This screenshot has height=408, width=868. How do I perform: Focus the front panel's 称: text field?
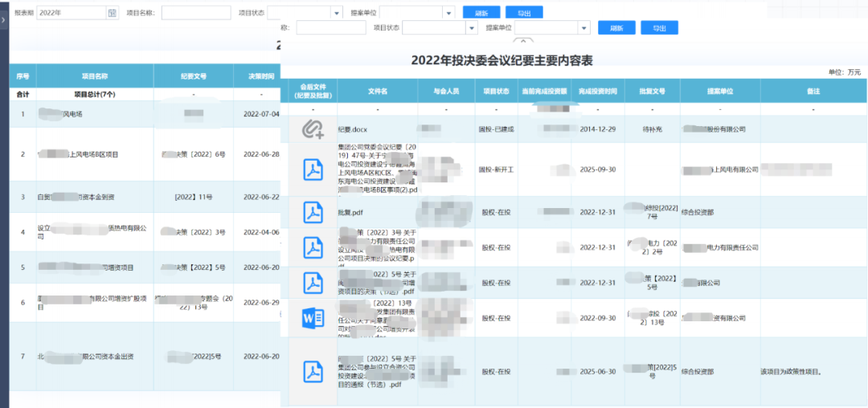tap(331, 27)
